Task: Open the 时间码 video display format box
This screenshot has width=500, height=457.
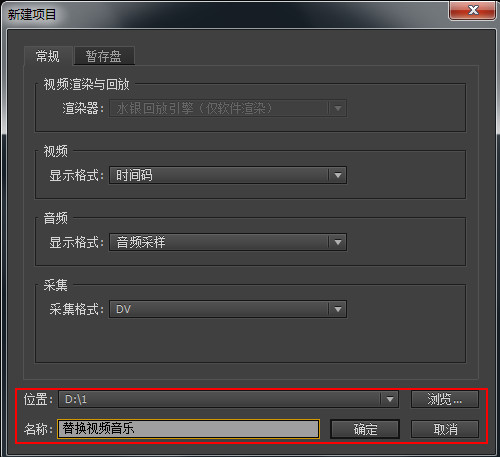Action: click(228, 175)
